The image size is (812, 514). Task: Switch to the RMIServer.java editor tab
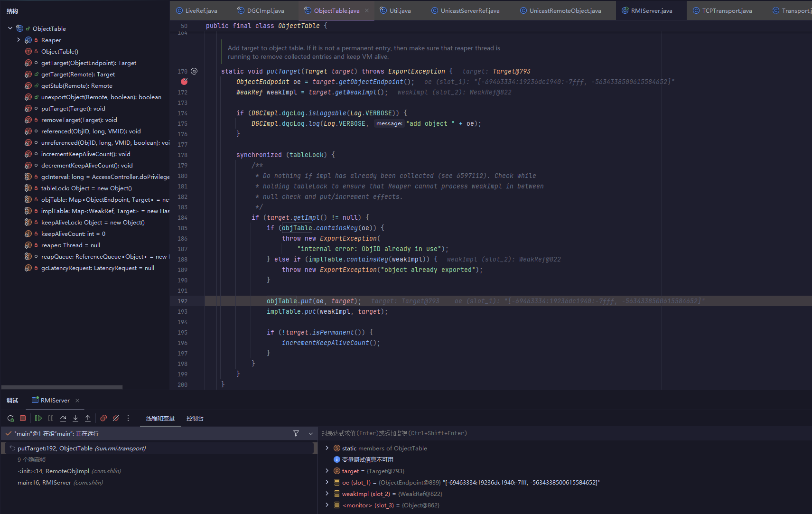coord(651,10)
